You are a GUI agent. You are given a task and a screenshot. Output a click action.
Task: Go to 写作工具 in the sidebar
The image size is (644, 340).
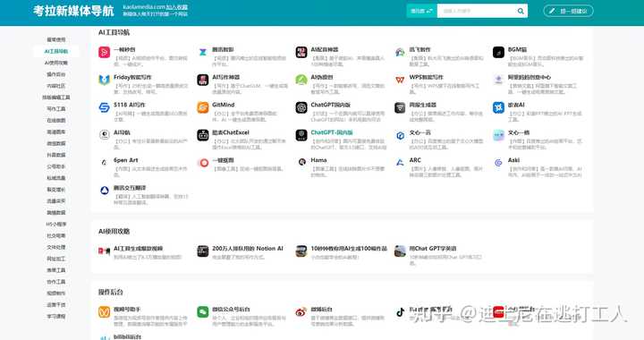point(56,109)
